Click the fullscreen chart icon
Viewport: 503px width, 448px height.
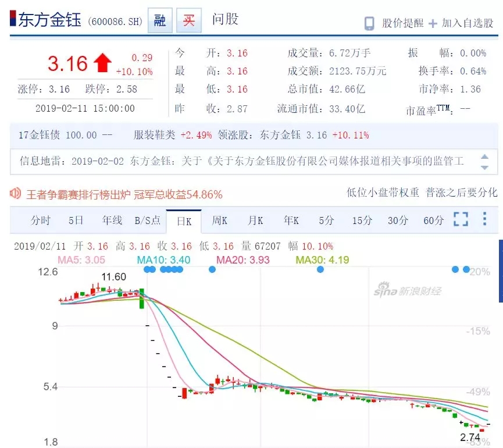(x=461, y=219)
